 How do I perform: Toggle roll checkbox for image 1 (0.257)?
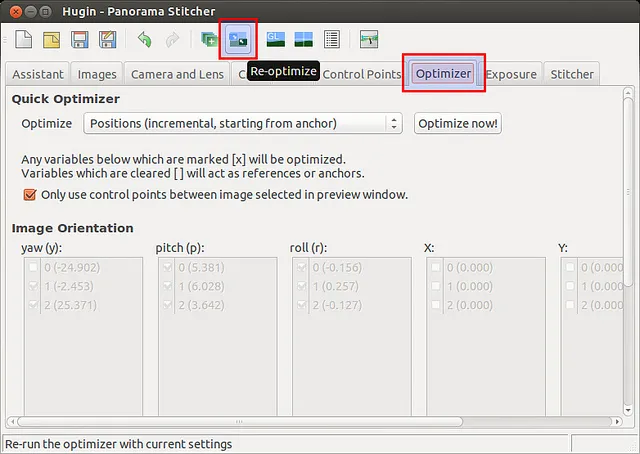coord(303,286)
